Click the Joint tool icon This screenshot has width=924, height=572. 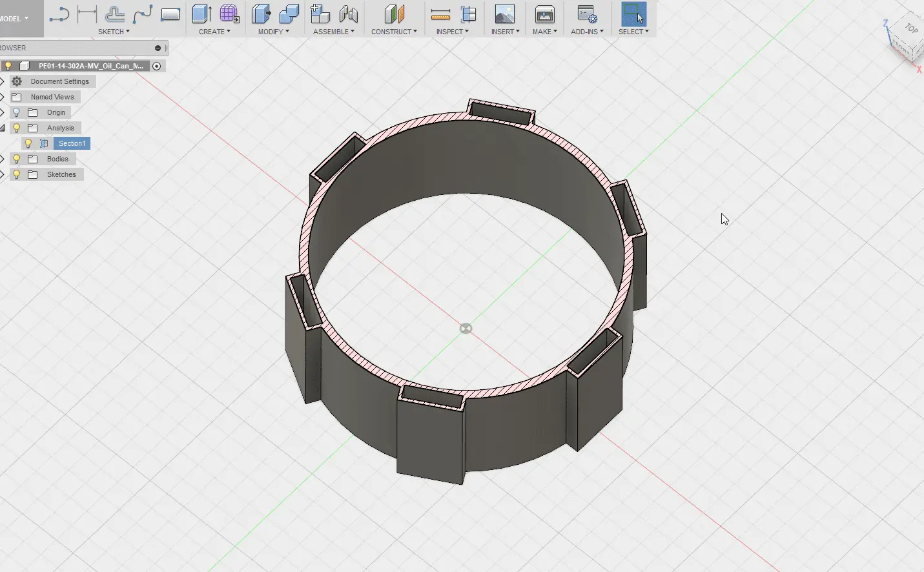tap(348, 14)
